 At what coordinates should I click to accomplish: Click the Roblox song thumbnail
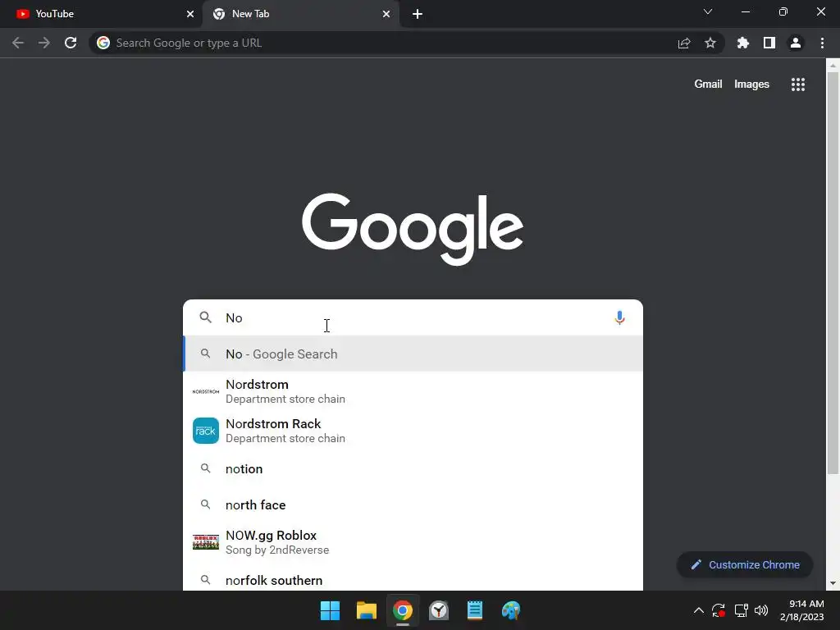[x=206, y=542]
